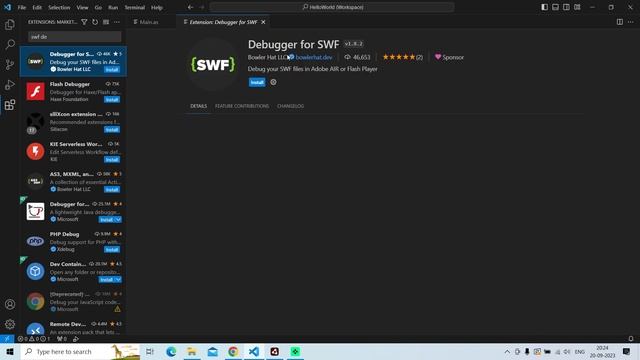
Task: Install Debugger for SWF from details page
Action: [257, 82]
